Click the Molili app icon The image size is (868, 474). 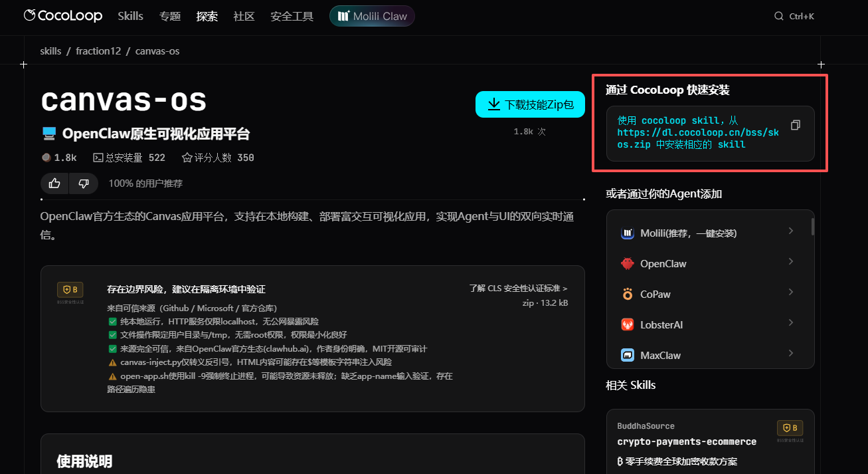point(628,233)
